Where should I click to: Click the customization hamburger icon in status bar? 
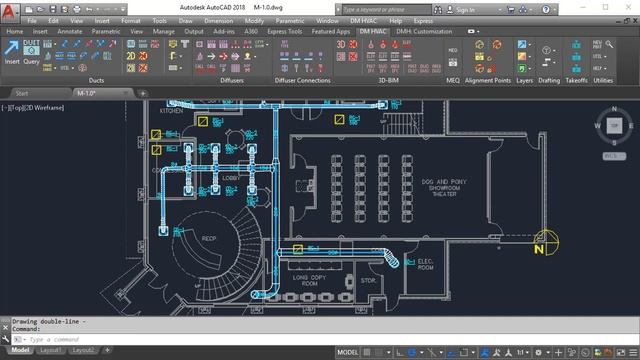tap(633, 352)
